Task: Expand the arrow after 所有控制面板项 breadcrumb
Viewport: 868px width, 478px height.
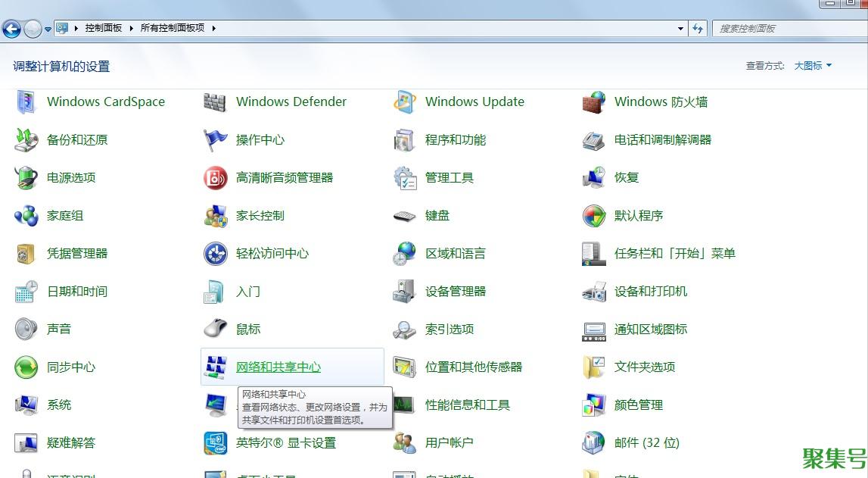Action: point(213,28)
